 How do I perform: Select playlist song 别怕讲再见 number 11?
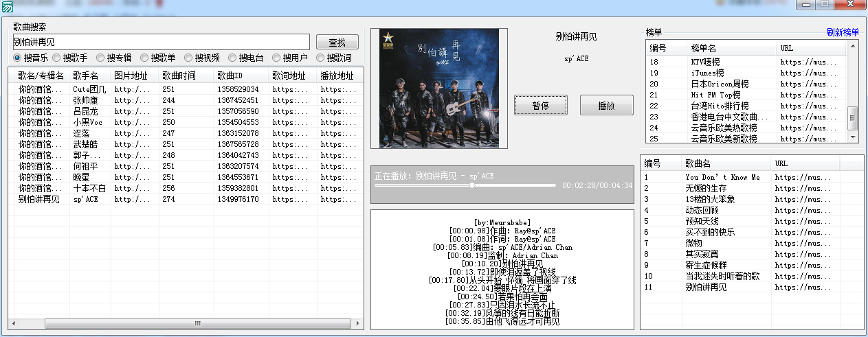click(x=752, y=287)
